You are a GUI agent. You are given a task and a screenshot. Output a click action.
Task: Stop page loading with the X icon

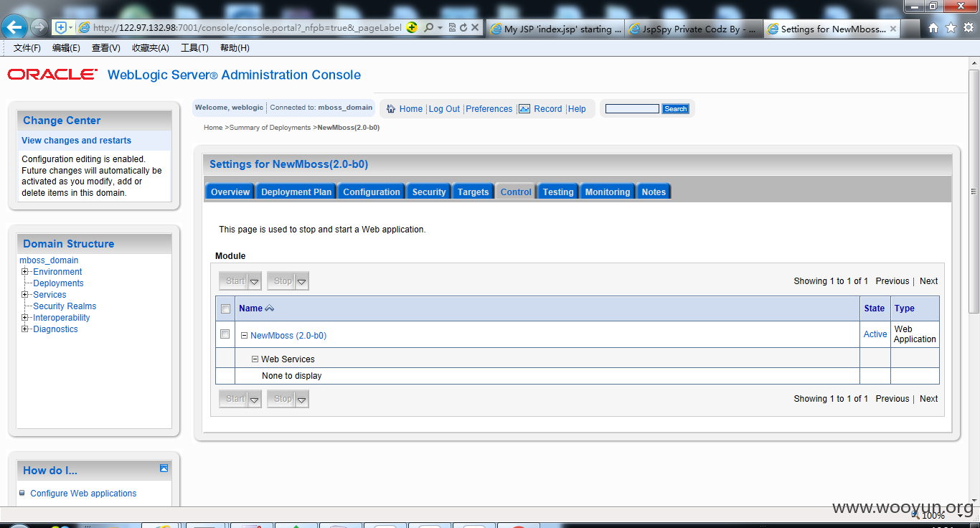(x=475, y=27)
